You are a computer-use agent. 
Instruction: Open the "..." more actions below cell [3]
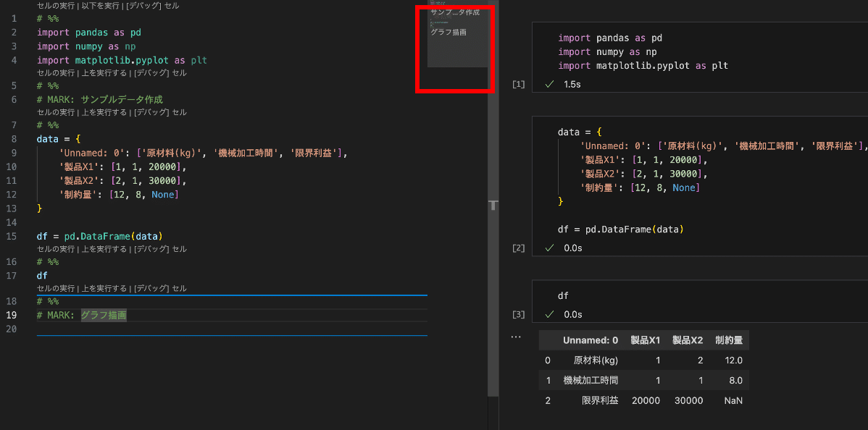click(x=516, y=336)
